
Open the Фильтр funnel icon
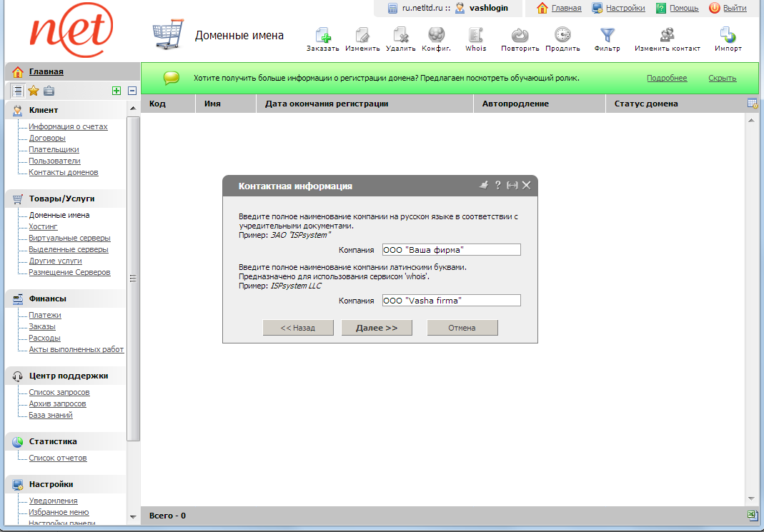point(607,36)
